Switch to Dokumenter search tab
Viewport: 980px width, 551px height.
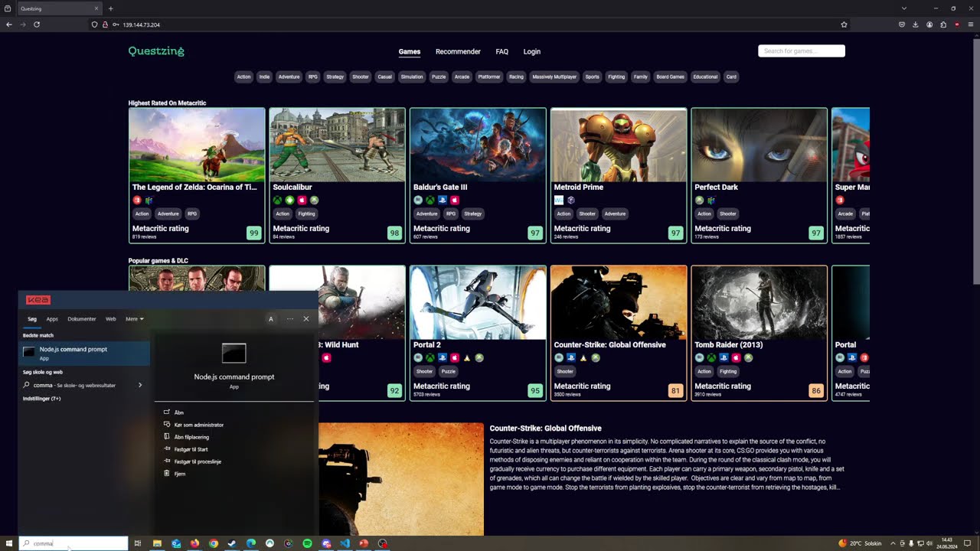(82, 319)
